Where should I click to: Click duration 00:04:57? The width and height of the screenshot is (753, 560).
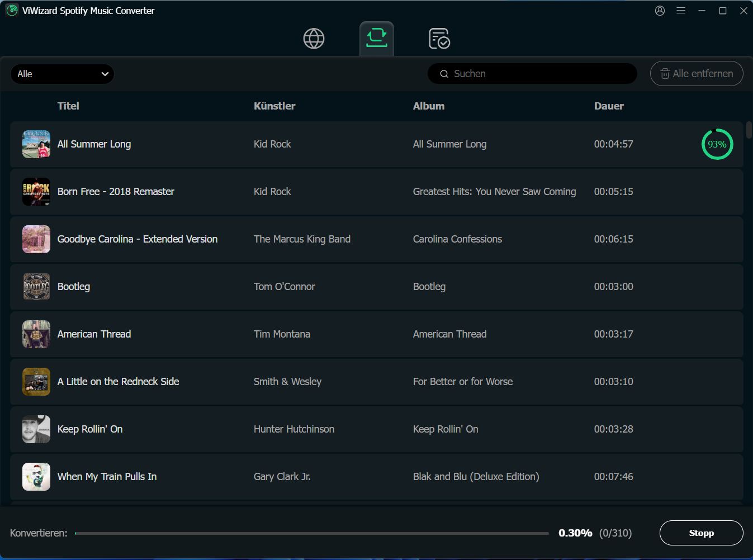(x=614, y=144)
